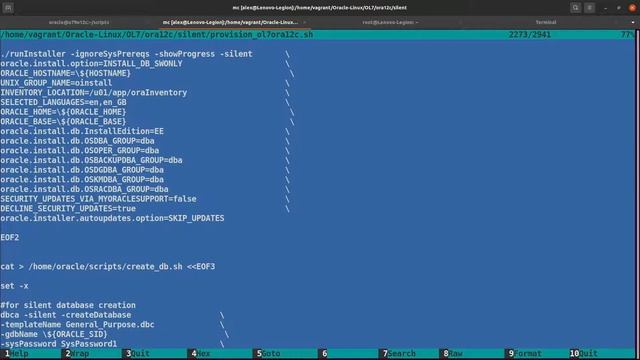This screenshot has height=360, width=640.
Task: Click the -sysPassword SysPassword1 line
Action: coord(58,344)
